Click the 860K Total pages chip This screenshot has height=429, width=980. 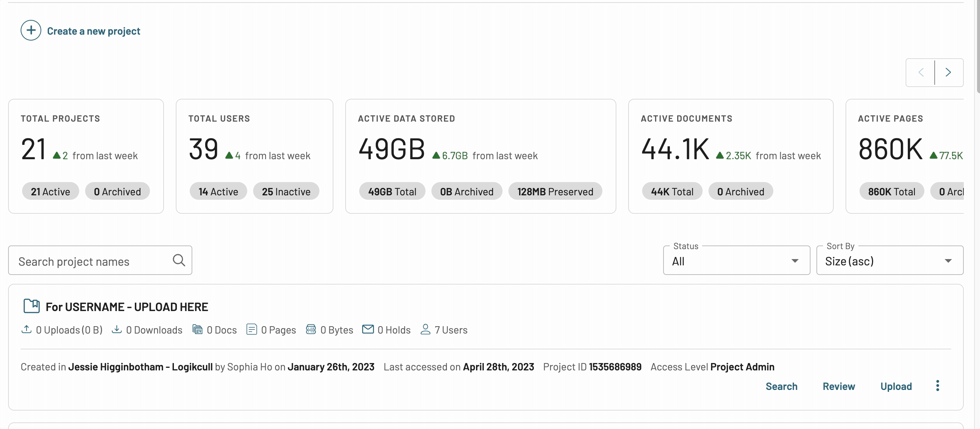click(x=892, y=191)
